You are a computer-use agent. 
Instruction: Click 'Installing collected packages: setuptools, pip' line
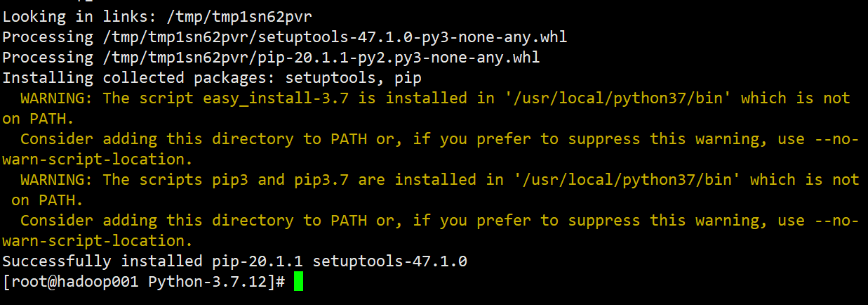[212, 77]
